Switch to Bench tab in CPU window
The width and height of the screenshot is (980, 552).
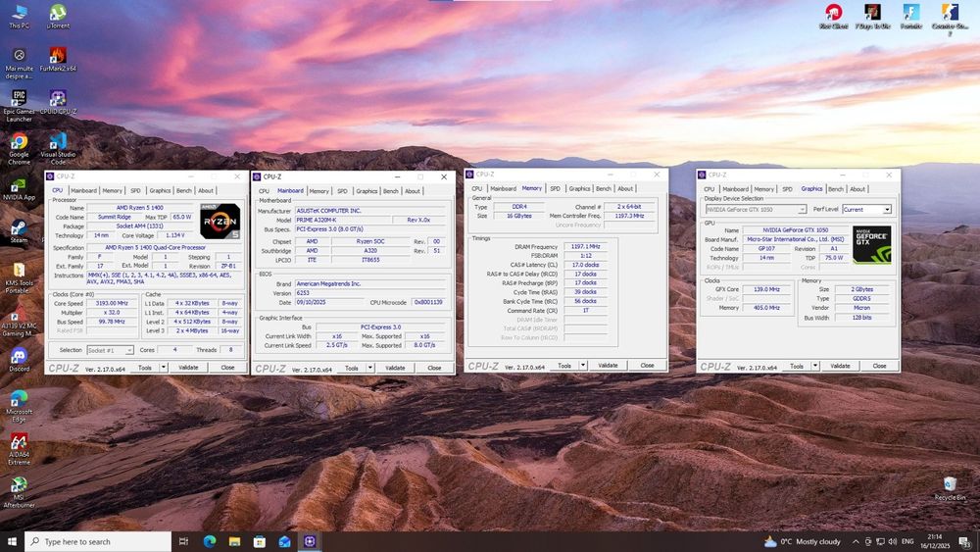tap(184, 190)
